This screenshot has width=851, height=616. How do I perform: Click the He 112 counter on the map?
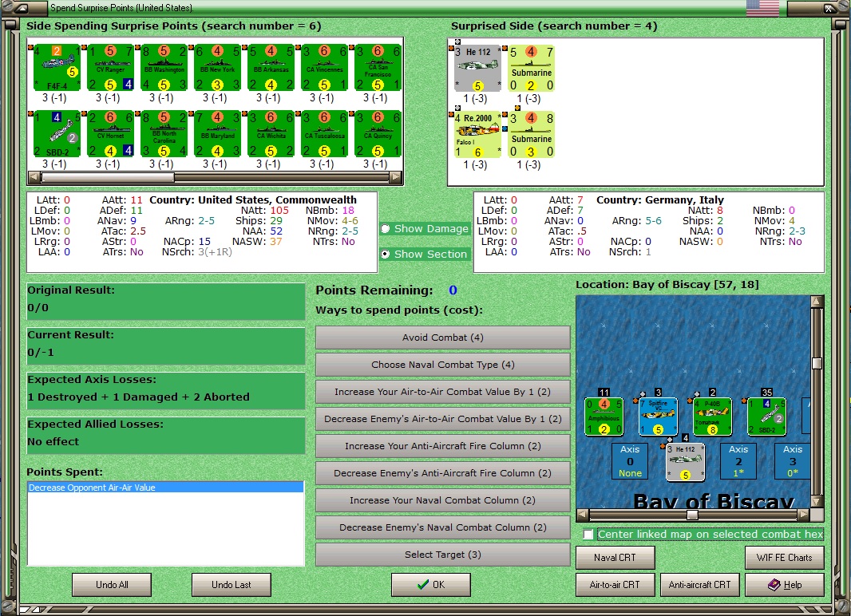[x=685, y=462]
